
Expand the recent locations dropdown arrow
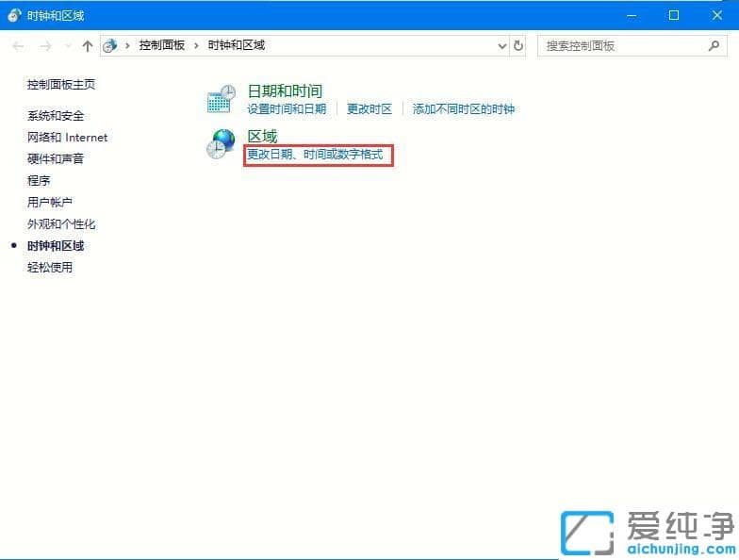66,45
